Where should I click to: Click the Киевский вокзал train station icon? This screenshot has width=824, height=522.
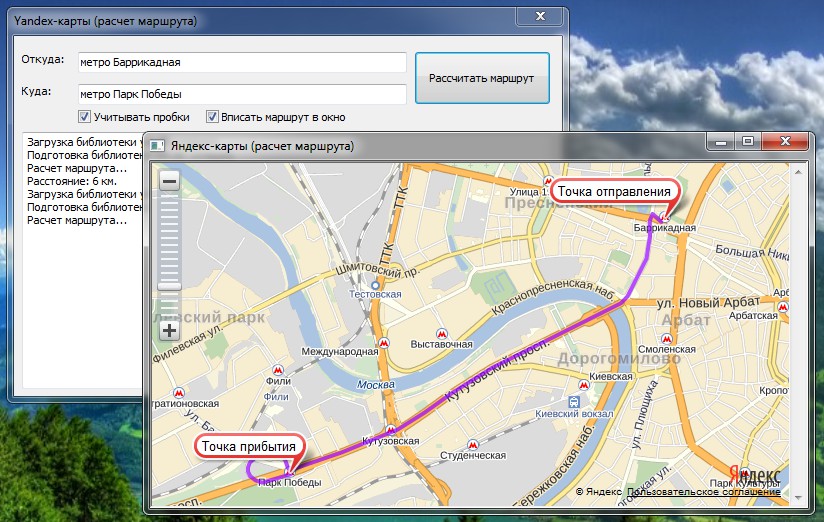coord(574,402)
